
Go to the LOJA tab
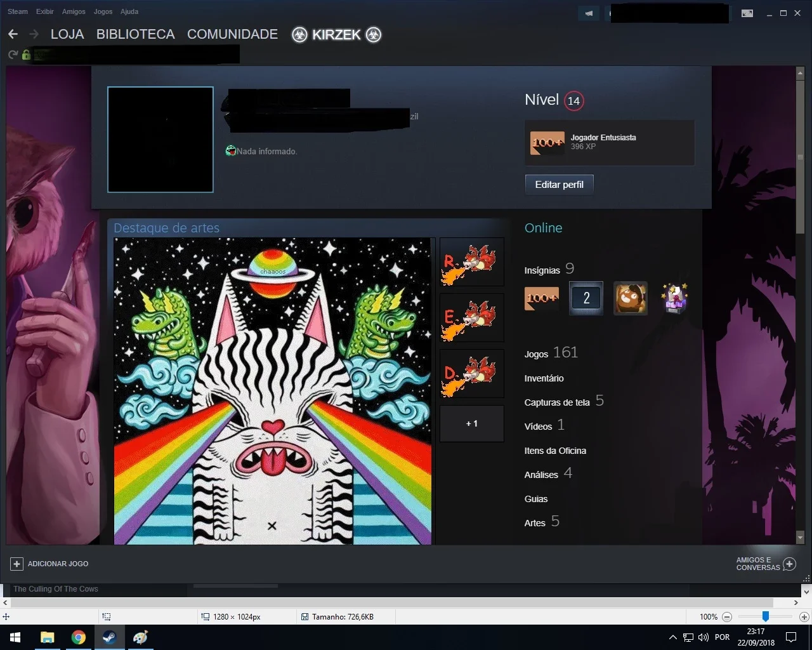tap(67, 34)
